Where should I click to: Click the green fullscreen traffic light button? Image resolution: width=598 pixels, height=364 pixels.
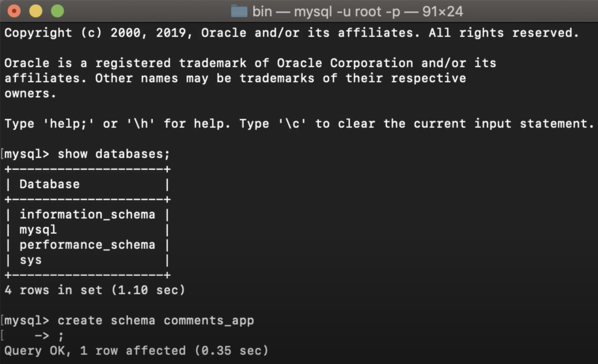point(57,11)
